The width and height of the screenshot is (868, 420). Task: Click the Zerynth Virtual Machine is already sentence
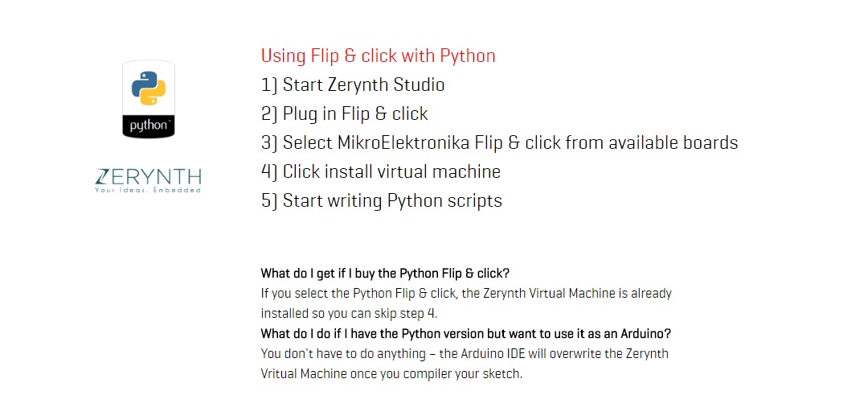(466, 293)
